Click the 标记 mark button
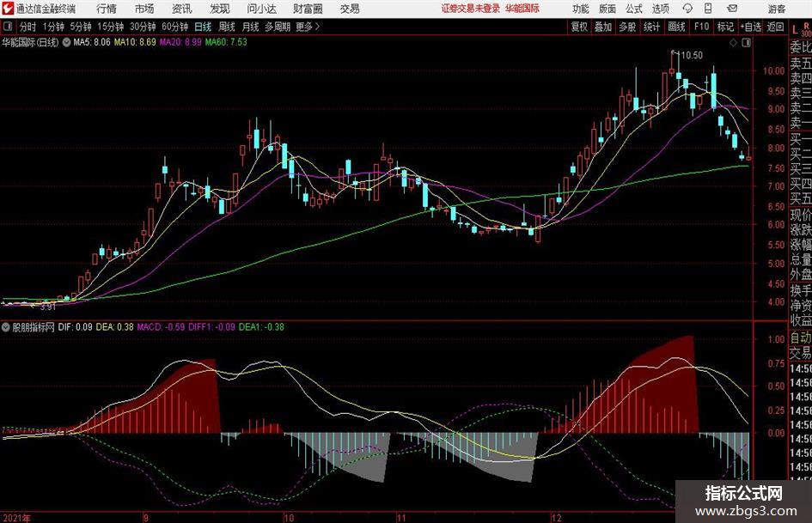The height and width of the screenshot is (523, 812). [x=725, y=27]
